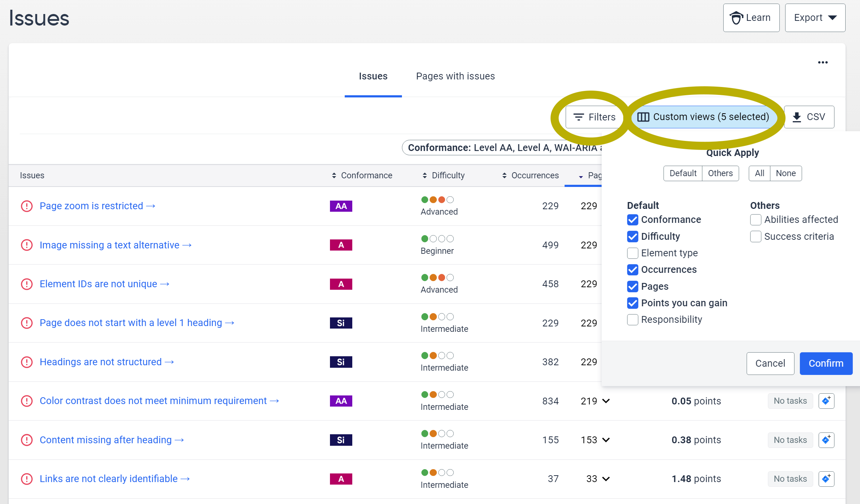
Task: Click the Filters funnel icon
Action: click(x=579, y=117)
